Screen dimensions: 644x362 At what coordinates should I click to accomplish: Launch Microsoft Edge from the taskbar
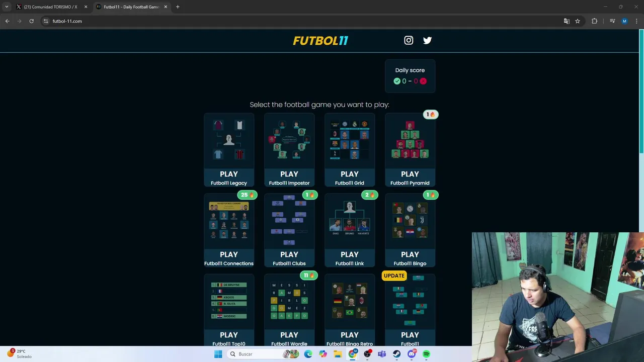(308, 354)
